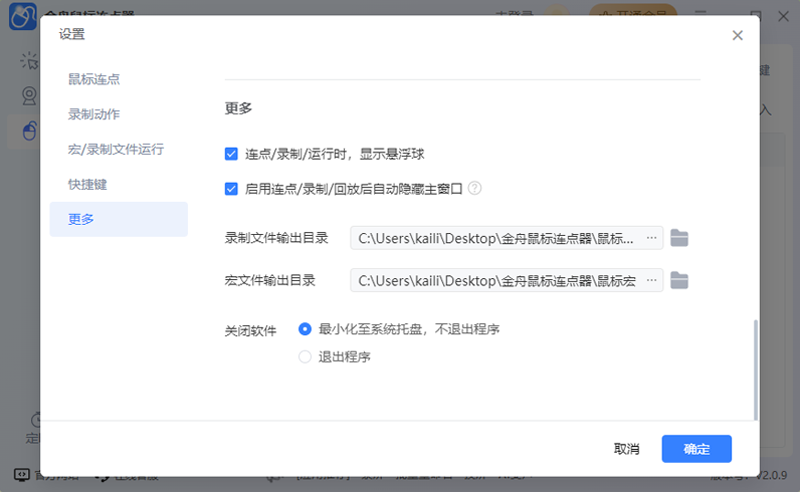Click the 官方网站 icon in the status bar

(21, 474)
